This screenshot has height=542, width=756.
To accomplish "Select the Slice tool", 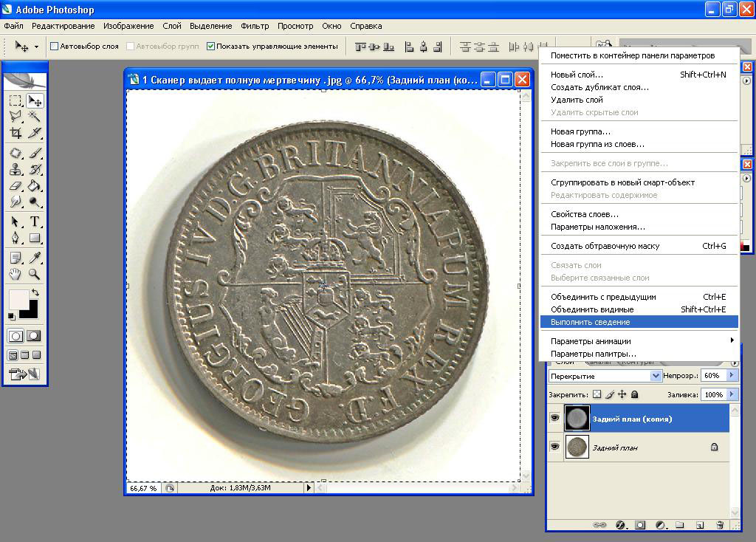I will [x=35, y=133].
